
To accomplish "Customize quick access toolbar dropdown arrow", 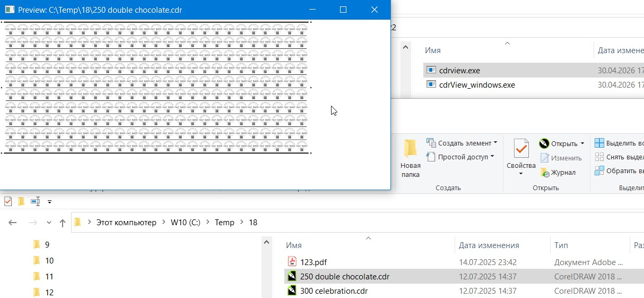I will (x=49, y=202).
